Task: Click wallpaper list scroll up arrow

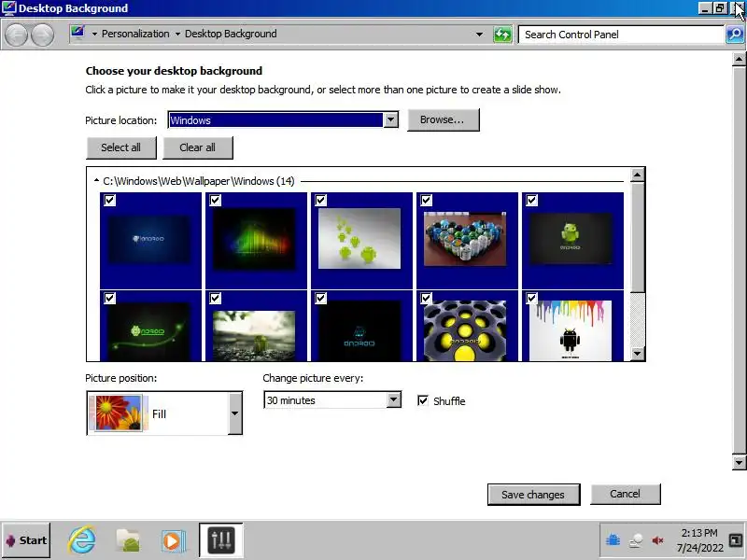Action: [x=638, y=175]
